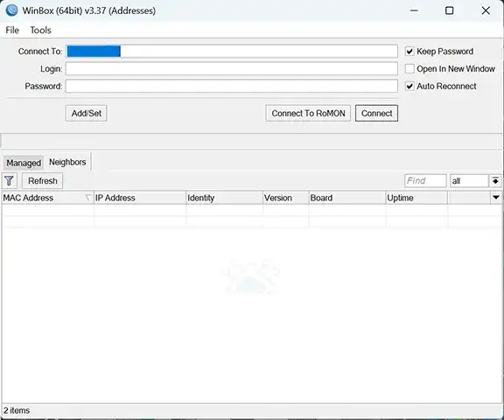Open the 'all' filter dropdown
The image size is (504, 420).
tap(495, 181)
